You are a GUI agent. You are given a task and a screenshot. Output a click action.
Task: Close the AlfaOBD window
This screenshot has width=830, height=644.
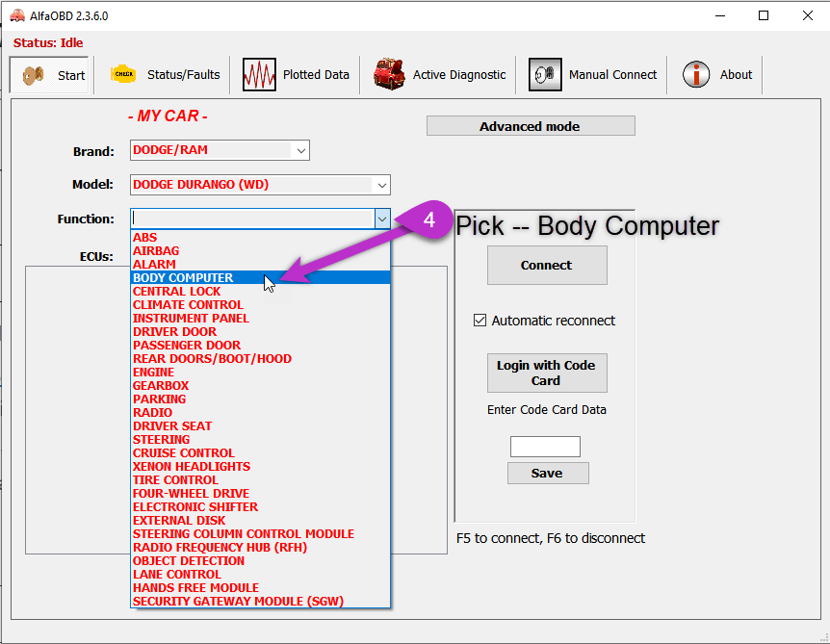[x=808, y=15]
